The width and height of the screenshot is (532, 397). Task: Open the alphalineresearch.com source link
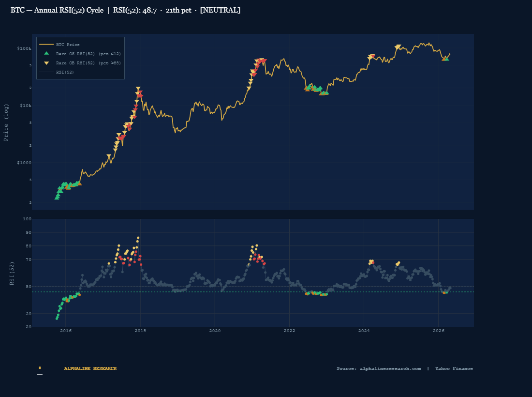[x=389, y=368]
